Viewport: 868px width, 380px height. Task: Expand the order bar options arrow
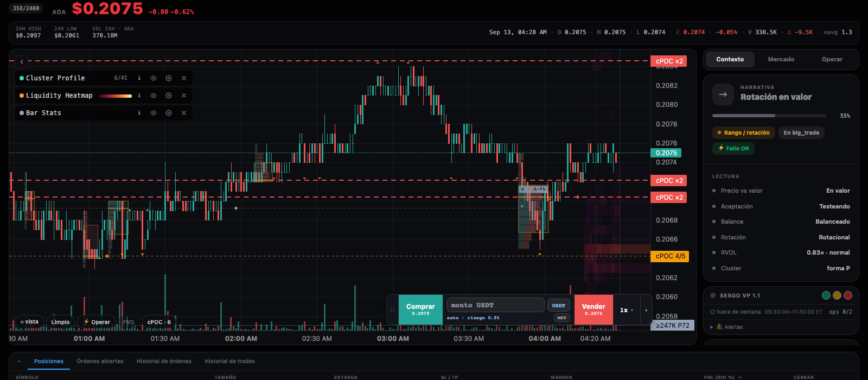pos(646,310)
